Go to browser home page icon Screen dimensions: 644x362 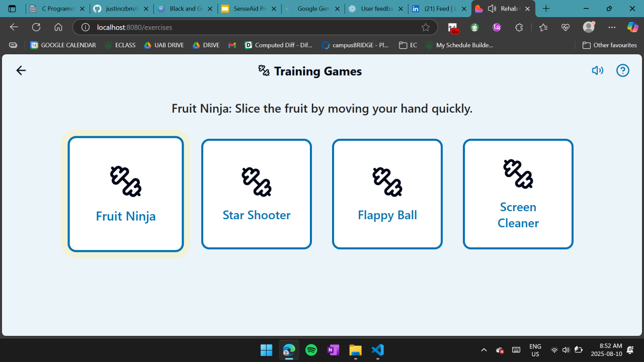[x=58, y=27]
